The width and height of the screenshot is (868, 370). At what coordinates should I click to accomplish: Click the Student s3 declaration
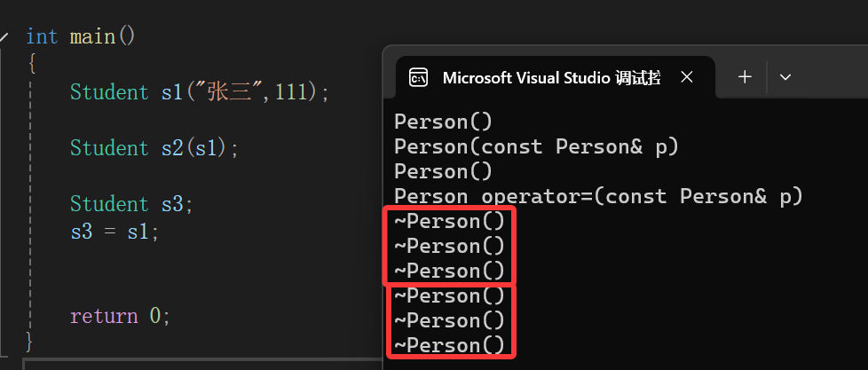[131, 204]
